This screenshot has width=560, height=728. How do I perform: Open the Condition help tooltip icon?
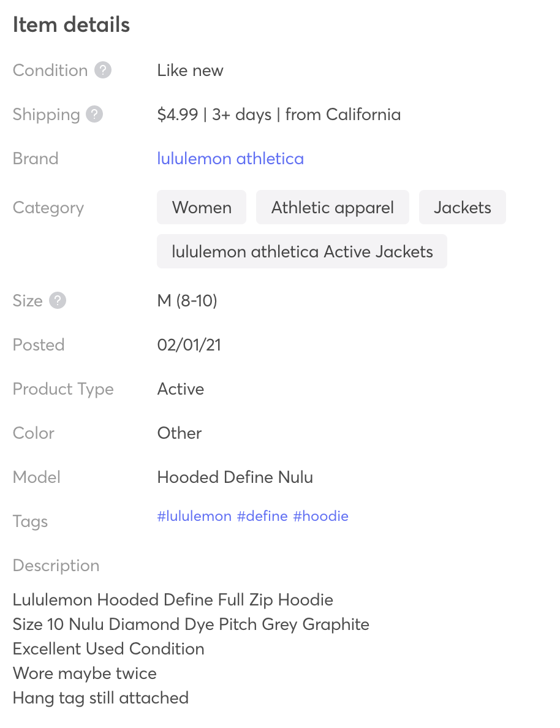(x=102, y=70)
